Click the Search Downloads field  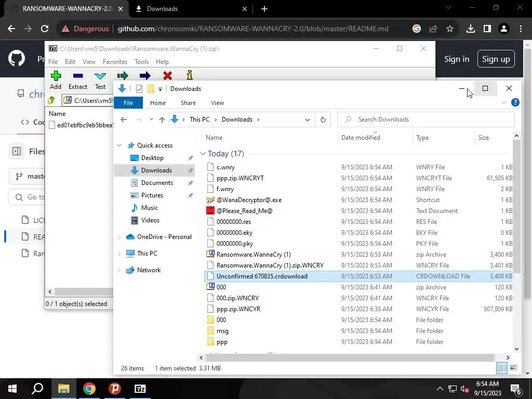coord(426,119)
